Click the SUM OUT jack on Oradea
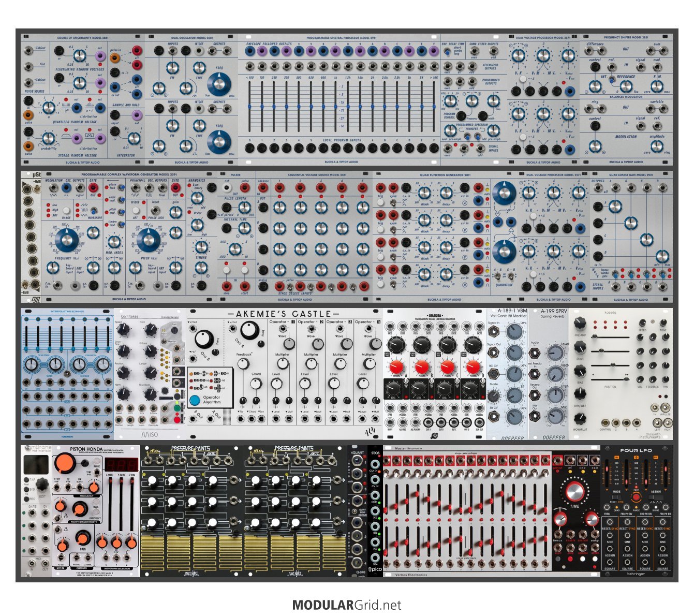This screenshot has height=616, width=694. pyautogui.click(x=480, y=422)
